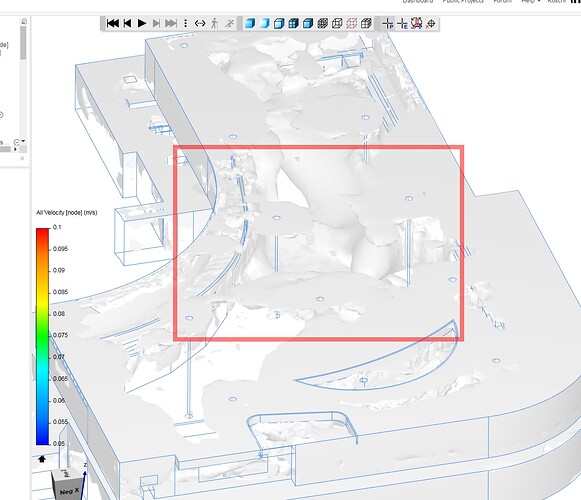
Task: Step back one animation frame
Action: [x=127, y=23]
